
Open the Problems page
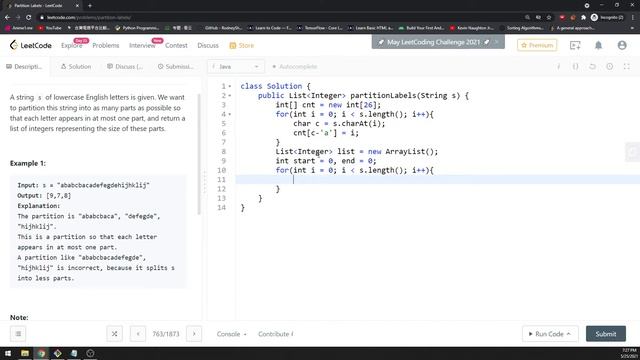(106, 45)
